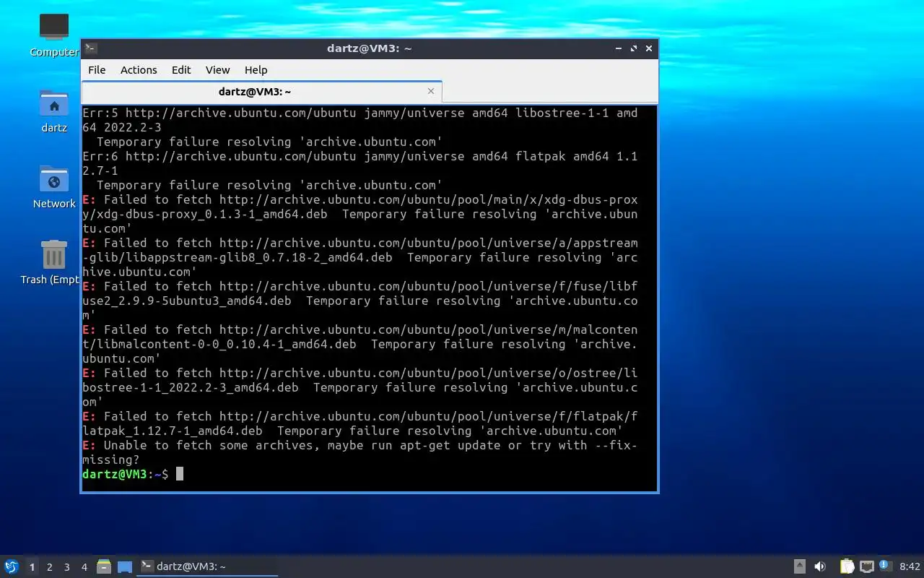Open the File menu

(97, 70)
